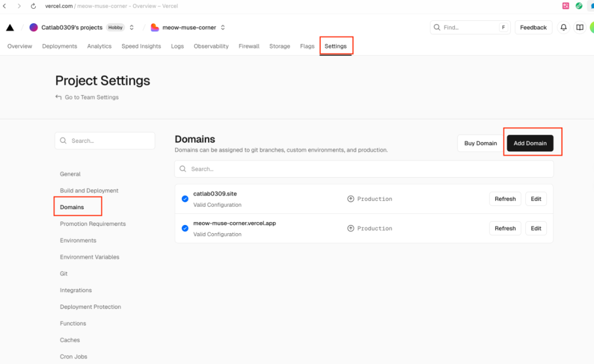Screen dimensions: 594x364
Task: Click the pink browser extension icon
Action: (565, 5)
